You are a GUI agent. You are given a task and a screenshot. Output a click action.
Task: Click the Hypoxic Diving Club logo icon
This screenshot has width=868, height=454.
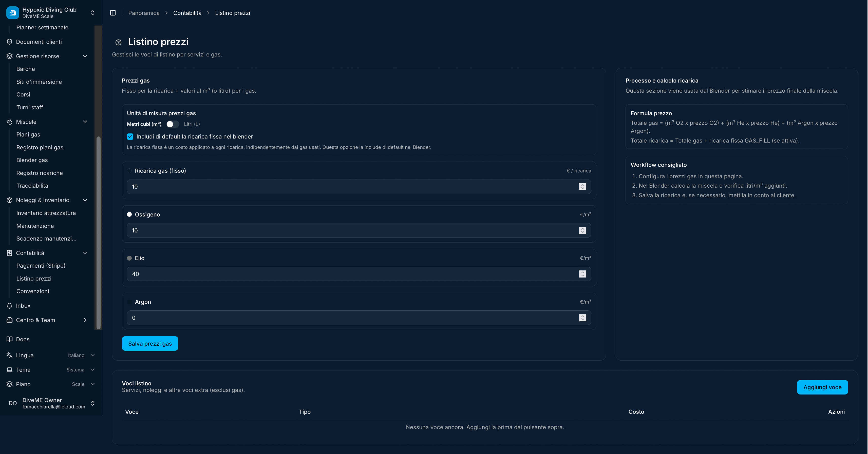(12, 13)
